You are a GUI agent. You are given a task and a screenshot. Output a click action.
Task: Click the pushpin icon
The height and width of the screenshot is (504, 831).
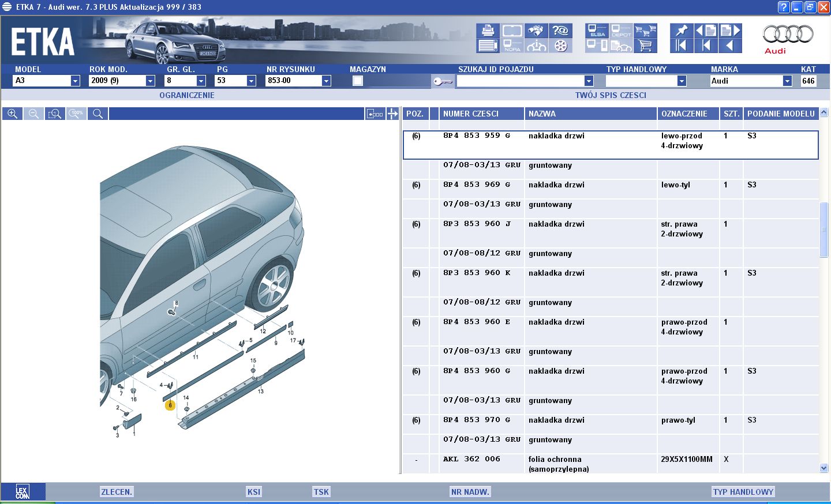coord(682,31)
